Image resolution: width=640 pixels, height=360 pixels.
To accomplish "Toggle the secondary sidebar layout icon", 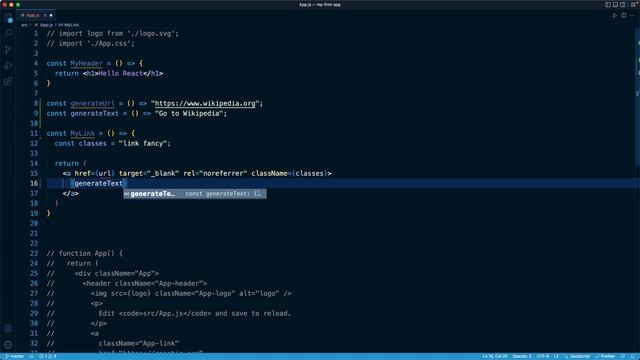I will pos(623,4).
